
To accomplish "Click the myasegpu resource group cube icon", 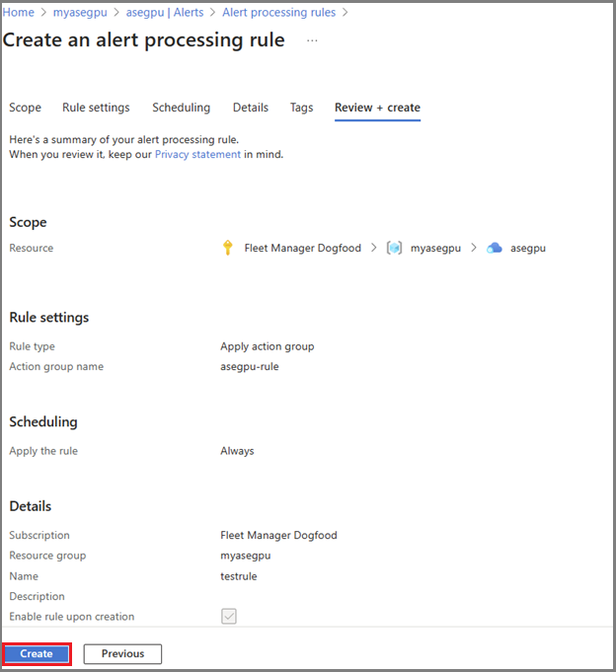I will coord(394,248).
